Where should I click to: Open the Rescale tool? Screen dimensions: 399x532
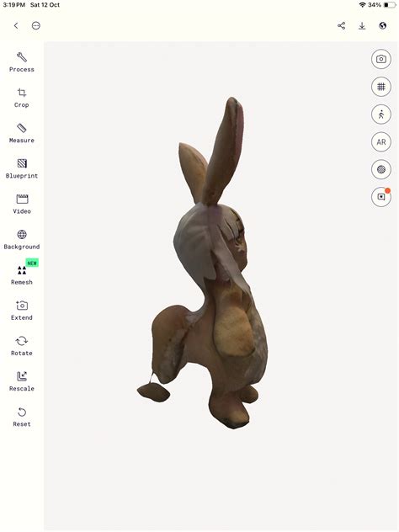[22, 381]
